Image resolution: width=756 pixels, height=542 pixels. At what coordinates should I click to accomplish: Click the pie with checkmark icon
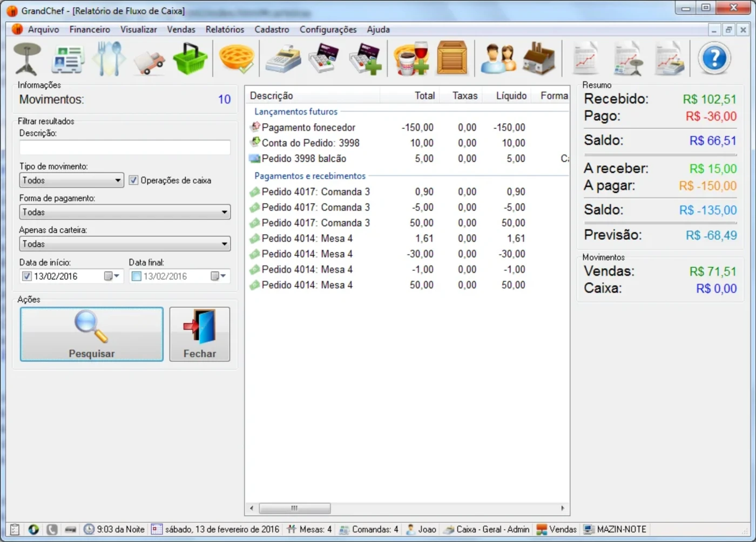pyautogui.click(x=237, y=58)
